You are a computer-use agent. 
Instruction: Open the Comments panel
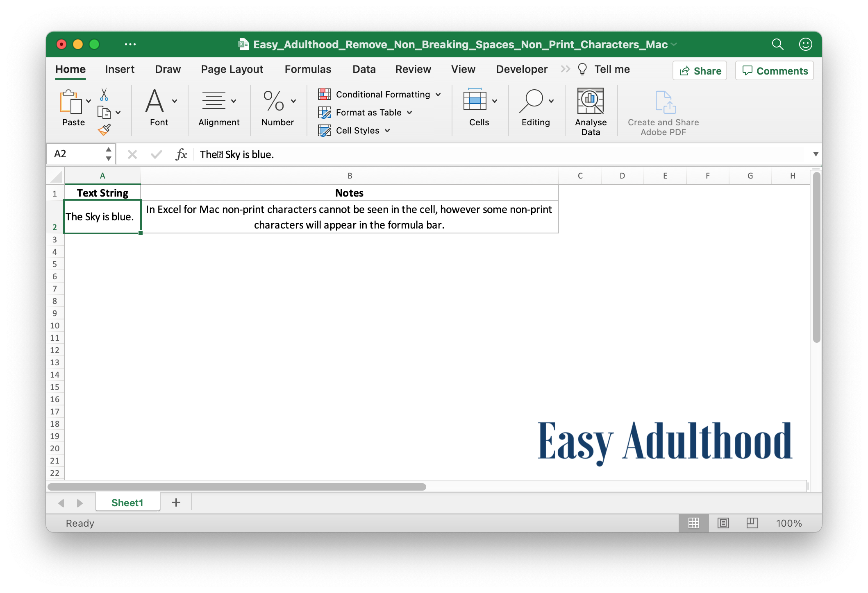pos(774,70)
